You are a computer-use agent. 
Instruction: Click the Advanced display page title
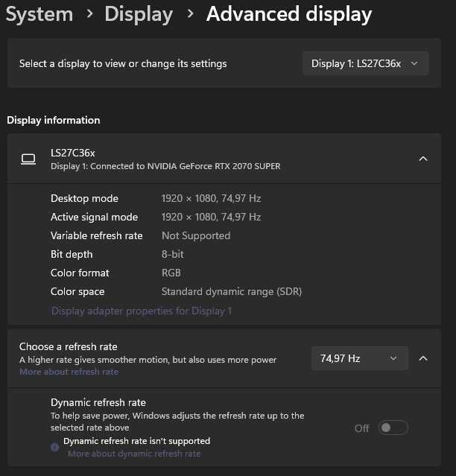click(x=289, y=14)
